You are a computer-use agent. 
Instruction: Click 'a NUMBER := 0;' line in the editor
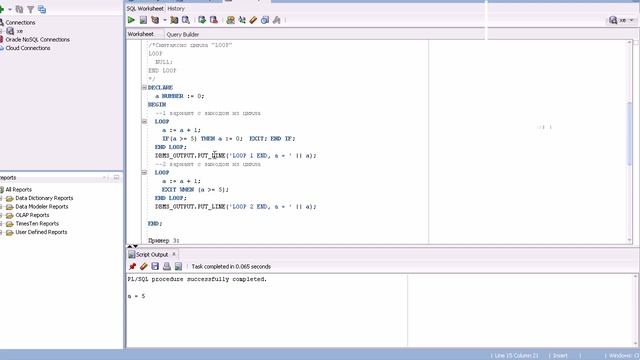[180, 96]
